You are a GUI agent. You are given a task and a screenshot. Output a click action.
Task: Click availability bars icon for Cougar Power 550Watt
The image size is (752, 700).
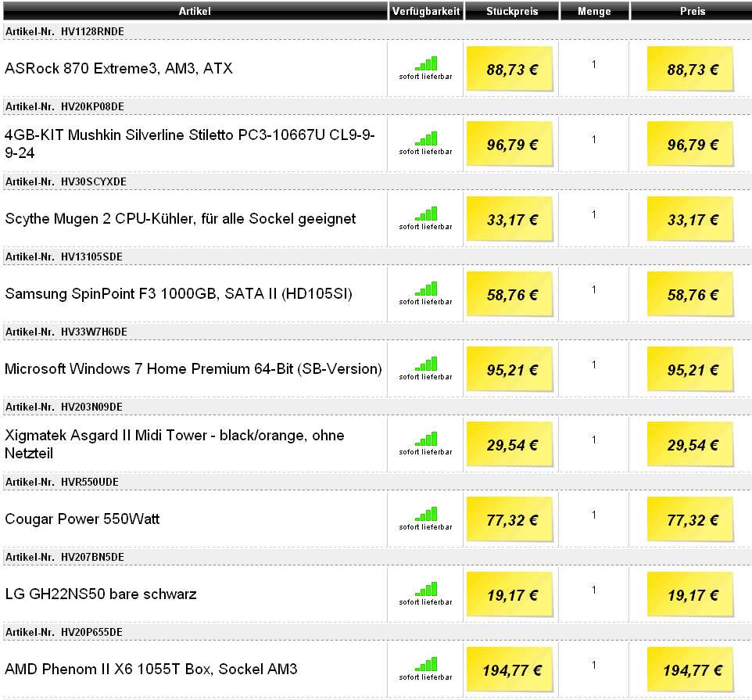[x=426, y=514]
